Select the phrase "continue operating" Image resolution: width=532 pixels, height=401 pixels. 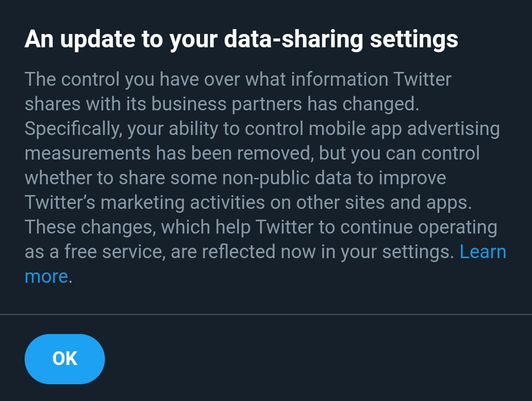click(419, 227)
